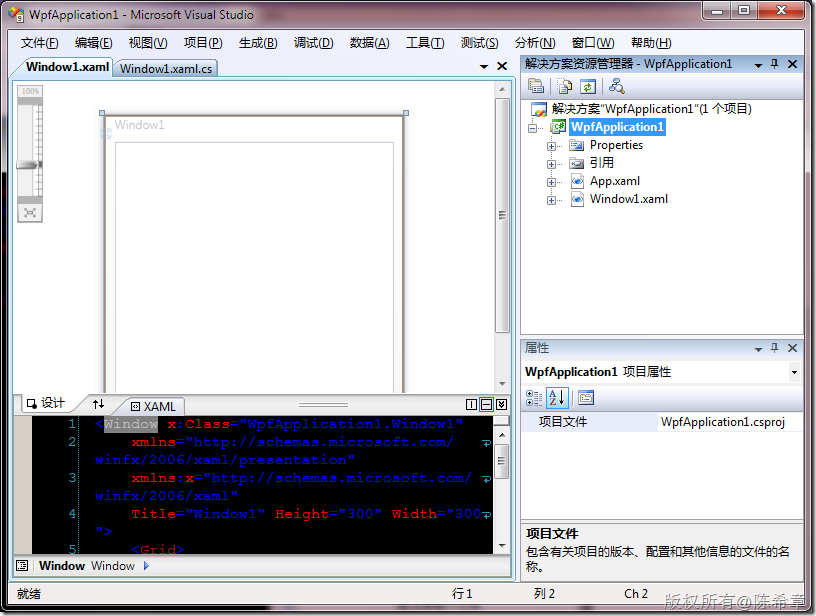Select the 项目文件 property row

pos(661,422)
